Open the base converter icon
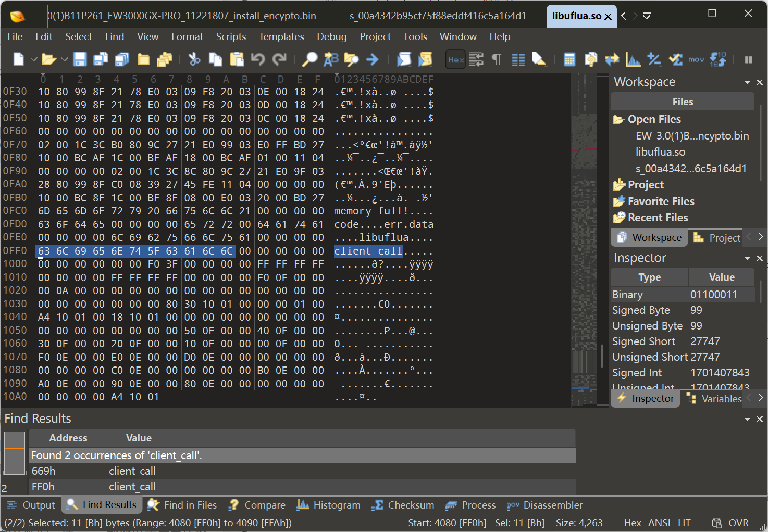This screenshot has height=532, width=768. (x=718, y=59)
